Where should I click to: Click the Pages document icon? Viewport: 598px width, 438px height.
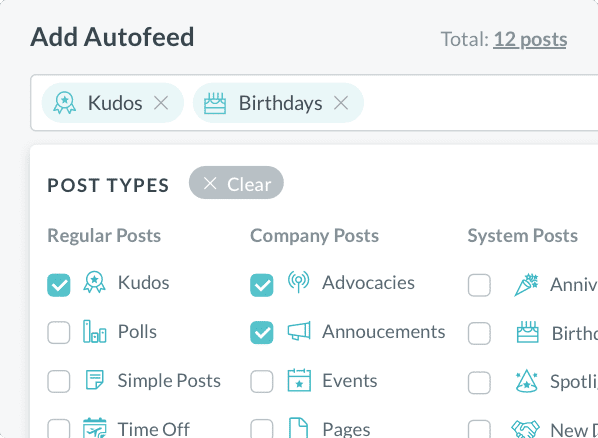[x=299, y=428]
